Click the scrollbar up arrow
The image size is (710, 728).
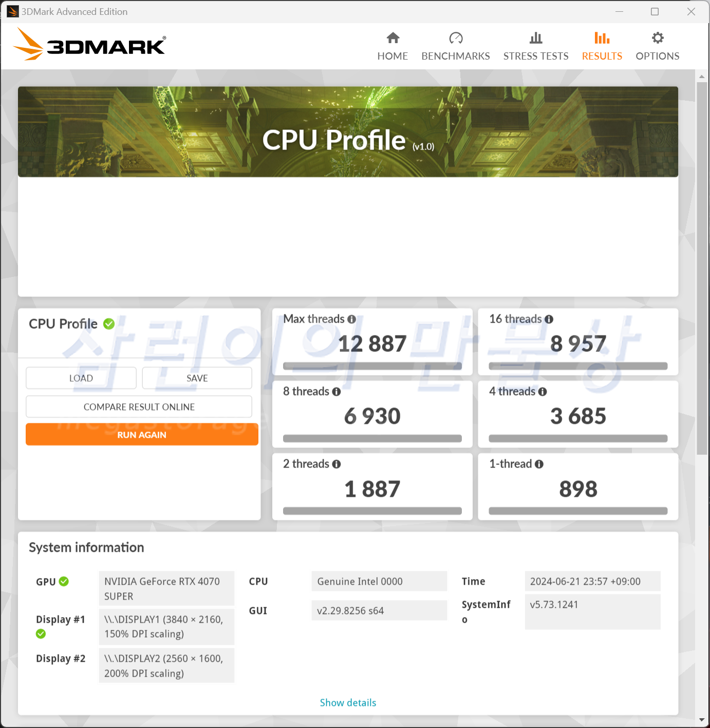pyautogui.click(x=702, y=77)
